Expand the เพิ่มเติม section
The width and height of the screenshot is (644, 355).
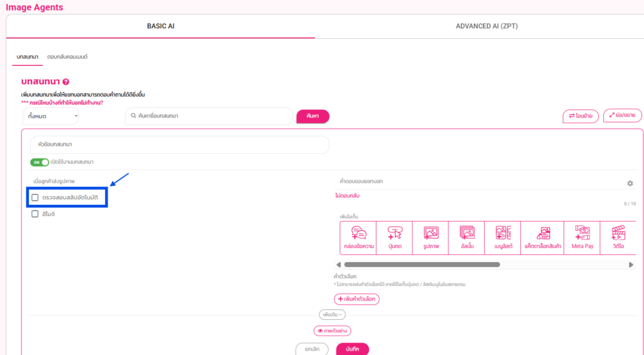(332, 314)
